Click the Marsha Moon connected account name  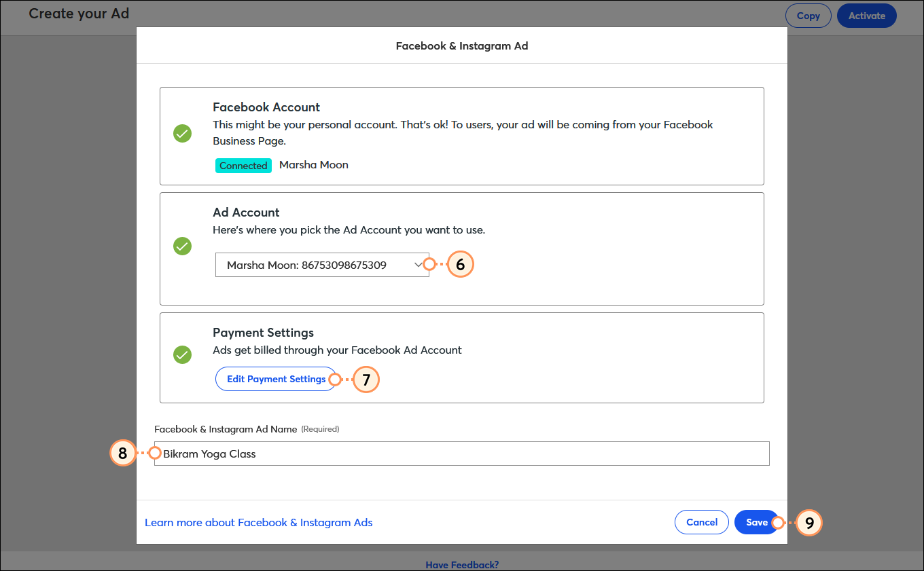(314, 165)
